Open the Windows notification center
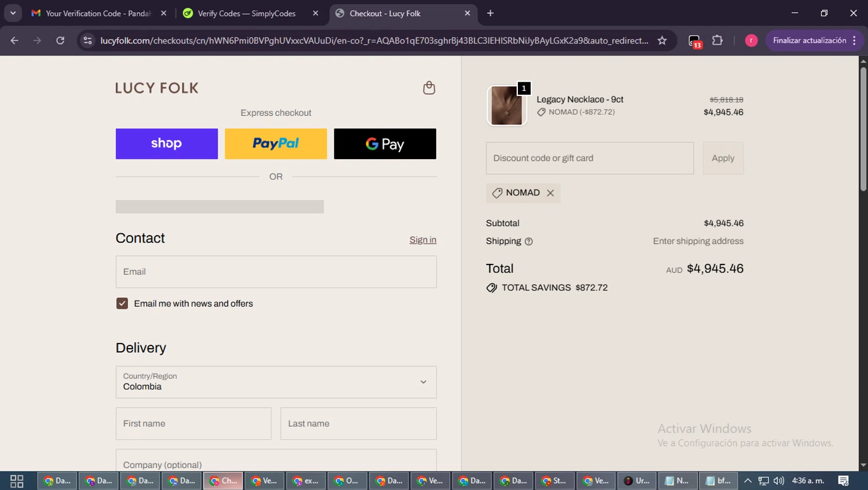868x490 pixels. pyautogui.click(x=844, y=481)
